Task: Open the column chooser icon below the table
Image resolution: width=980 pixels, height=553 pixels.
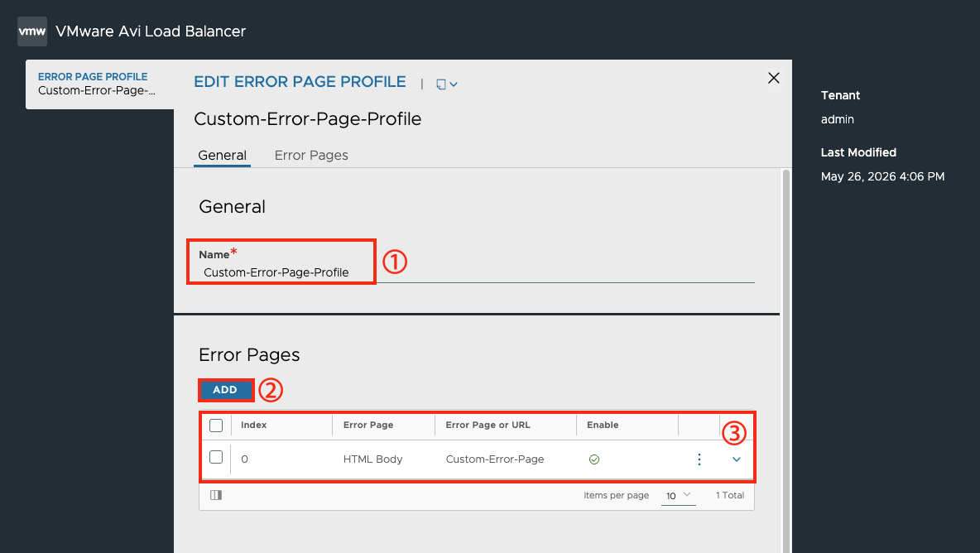Action: coord(216,495)
